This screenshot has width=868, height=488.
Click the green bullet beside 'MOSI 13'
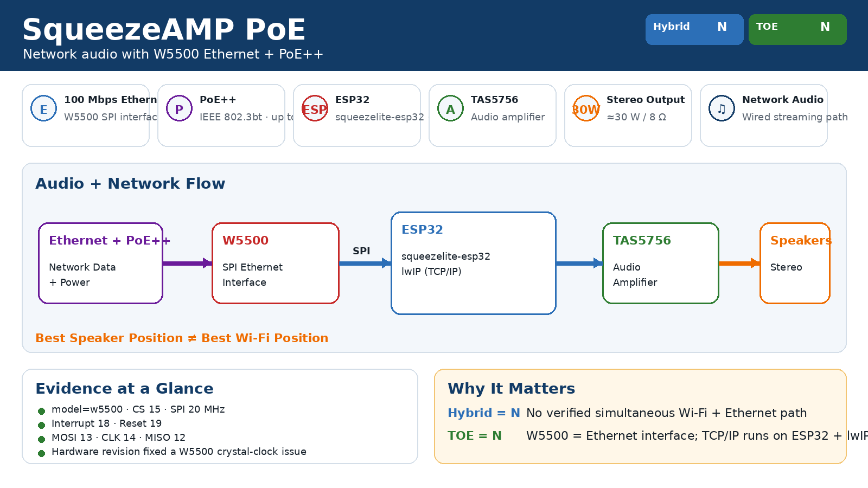pyautogui.click(x=42, y=439)
